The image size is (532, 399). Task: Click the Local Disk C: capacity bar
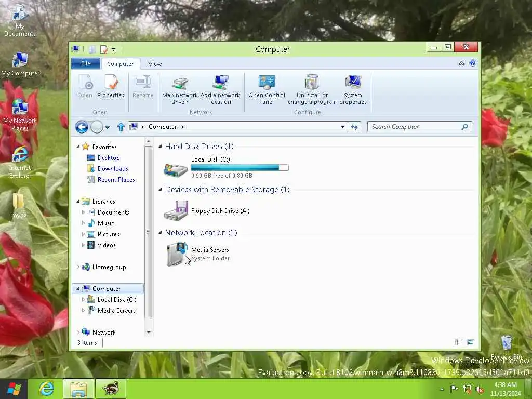tap(240, 167)
